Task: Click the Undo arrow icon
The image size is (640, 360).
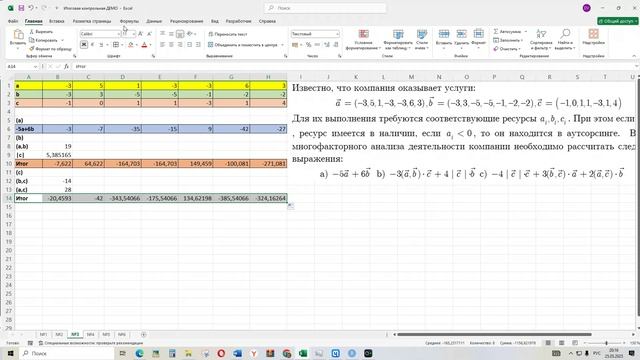Action: [x=31, y=8]
